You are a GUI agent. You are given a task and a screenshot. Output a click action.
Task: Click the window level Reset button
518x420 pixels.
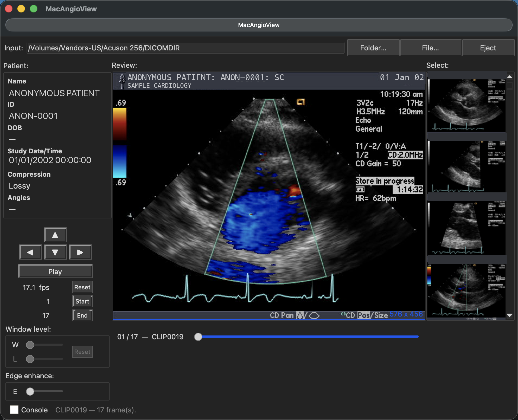[82, 352]
